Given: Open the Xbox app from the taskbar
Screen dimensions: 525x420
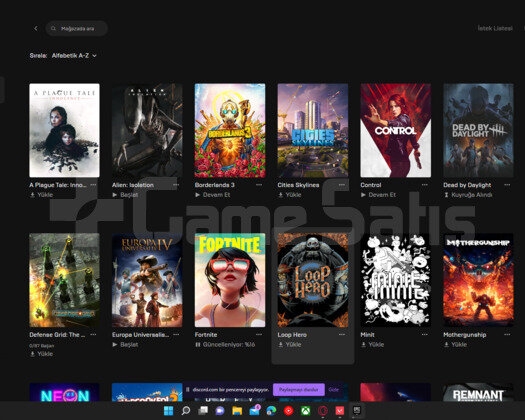Looking at the screenshot, I should pyautogui.click(x=306, y=410).
